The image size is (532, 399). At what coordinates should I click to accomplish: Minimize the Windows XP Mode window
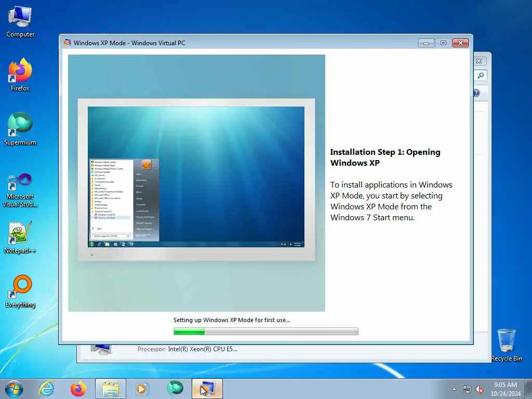[x=426, y=43]
